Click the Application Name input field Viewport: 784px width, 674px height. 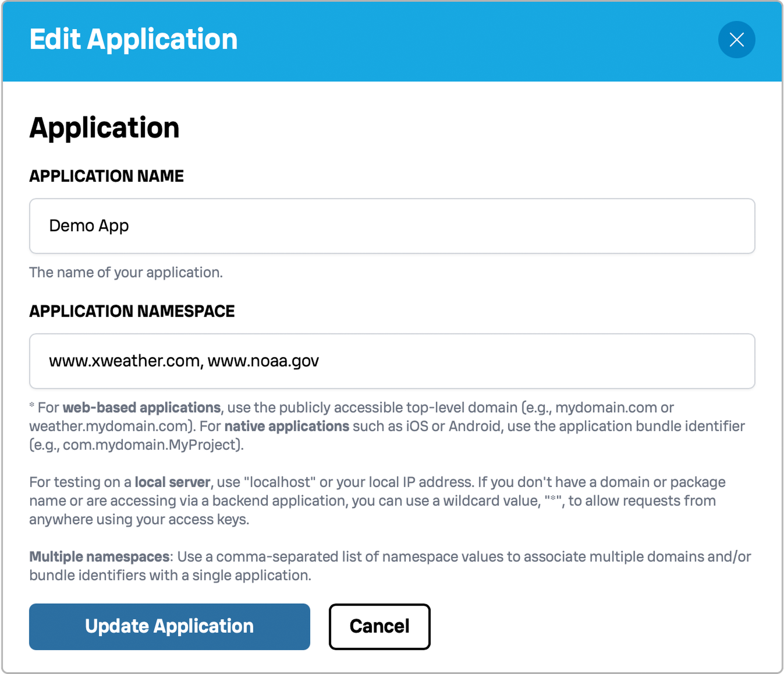tap(392, 226)
